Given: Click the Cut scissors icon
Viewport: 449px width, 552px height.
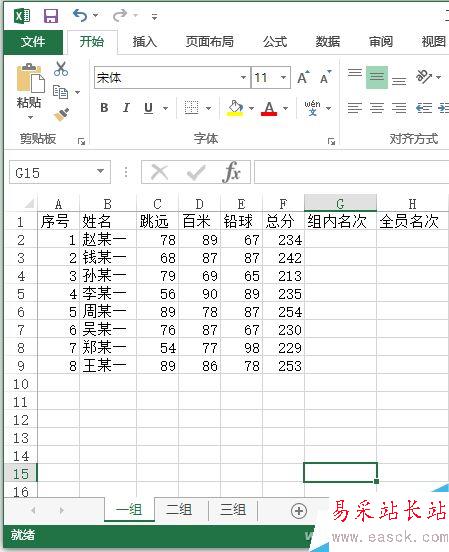Looking at the screenshot, I should 61,69.
